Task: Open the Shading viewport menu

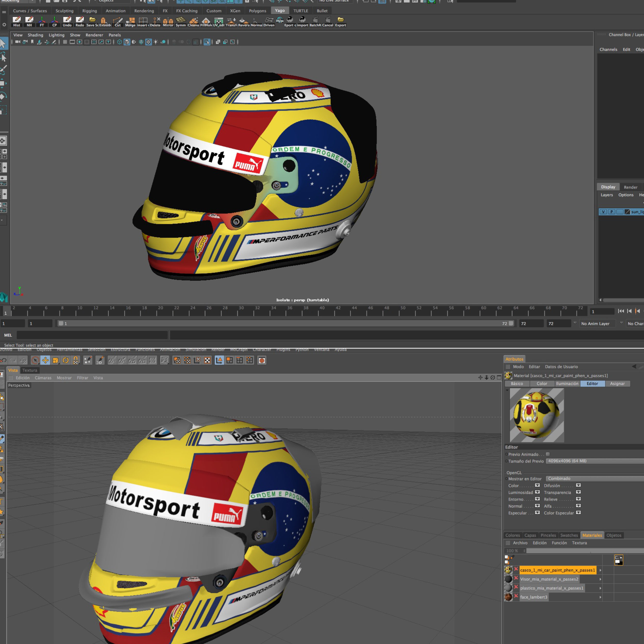Action: 35,35
